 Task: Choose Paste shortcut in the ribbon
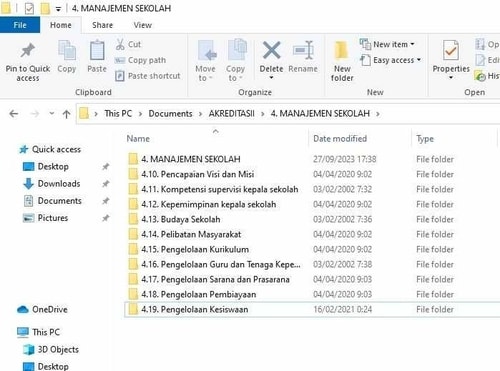(x=147, y=76)
